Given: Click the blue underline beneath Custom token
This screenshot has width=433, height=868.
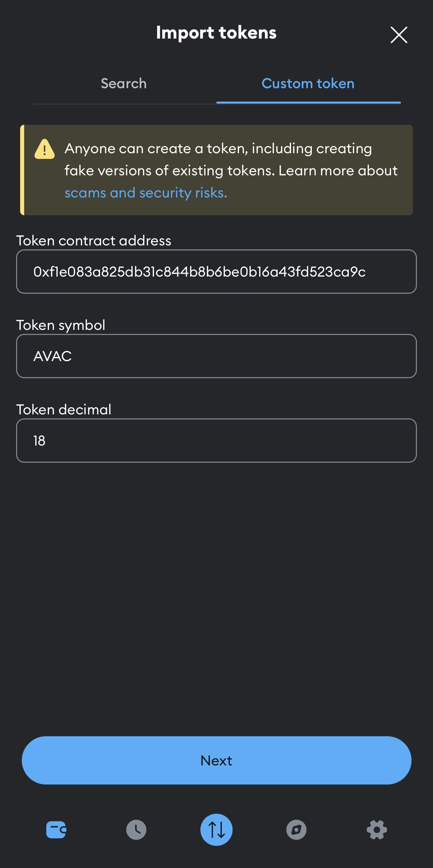Looking at the screenshot, I should point(308,103).
